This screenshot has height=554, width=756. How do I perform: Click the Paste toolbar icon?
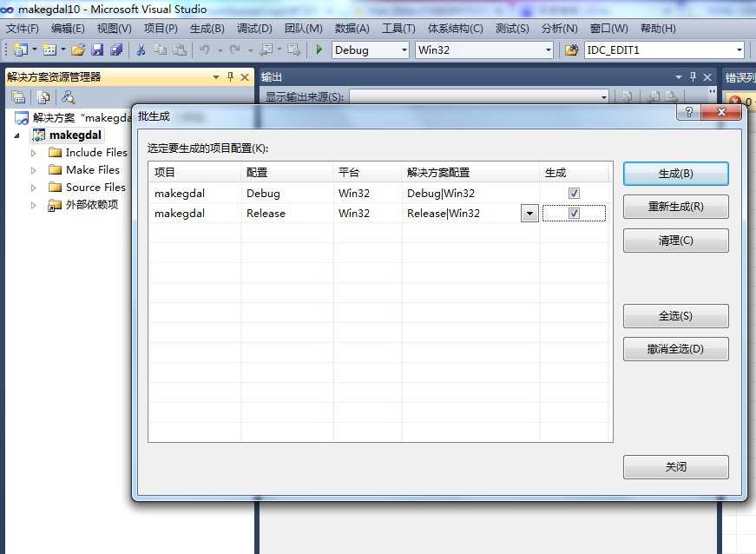[180, 49]
